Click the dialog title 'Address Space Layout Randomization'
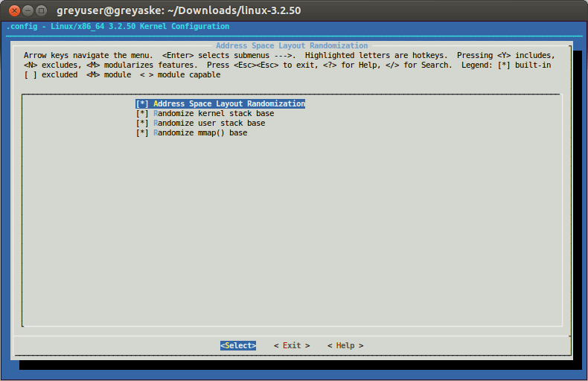 292,45
